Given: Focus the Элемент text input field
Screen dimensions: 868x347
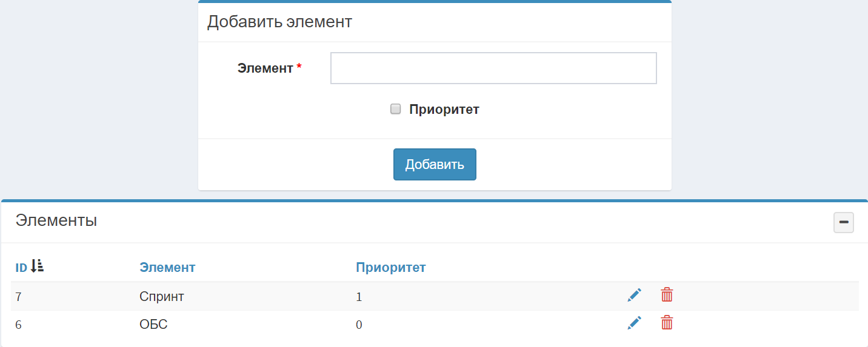Looking at the screenshot, I should coord(493,68).
